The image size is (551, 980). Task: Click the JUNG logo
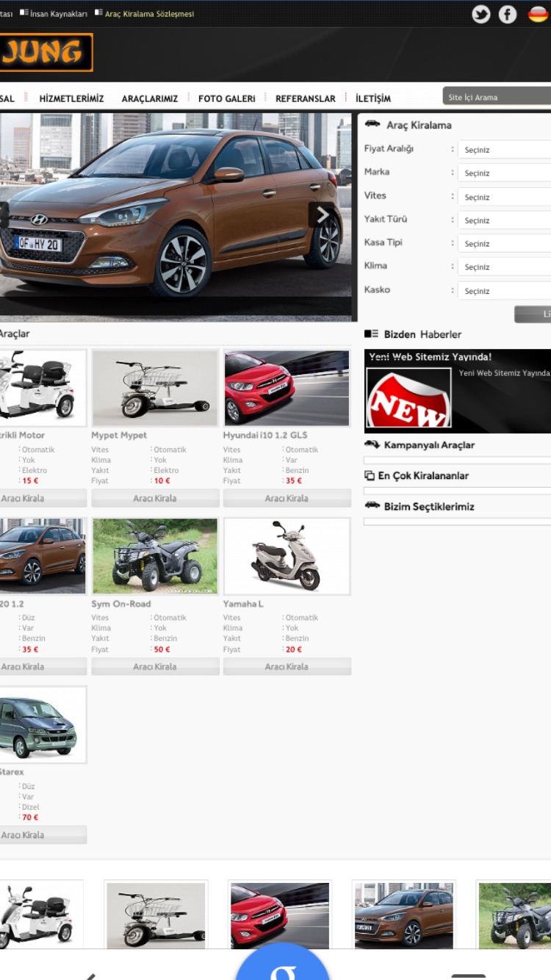pos(46,52)
